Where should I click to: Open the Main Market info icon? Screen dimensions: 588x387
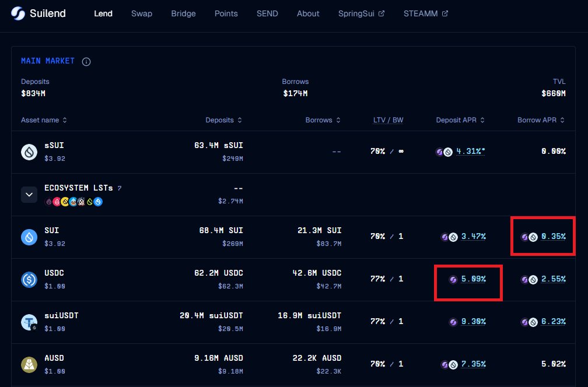pyautogui.click(x=86, y=61)
